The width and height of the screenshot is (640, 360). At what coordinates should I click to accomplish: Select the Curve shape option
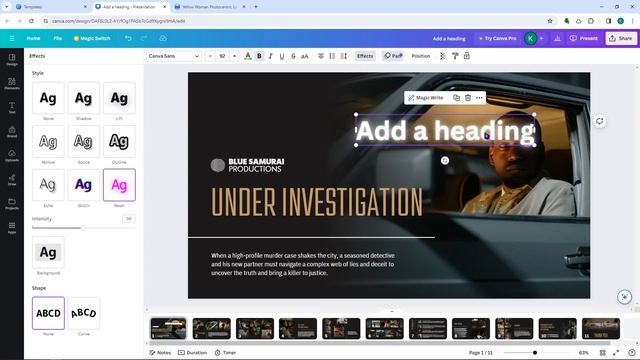tap(84, 313)
